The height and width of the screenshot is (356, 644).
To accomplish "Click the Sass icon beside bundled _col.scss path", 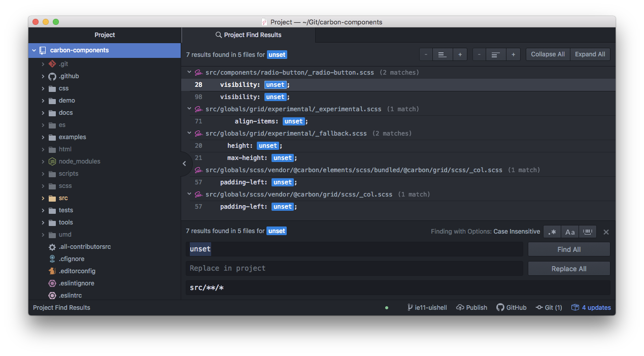I will pyautogui.click(x=199, y=170).
